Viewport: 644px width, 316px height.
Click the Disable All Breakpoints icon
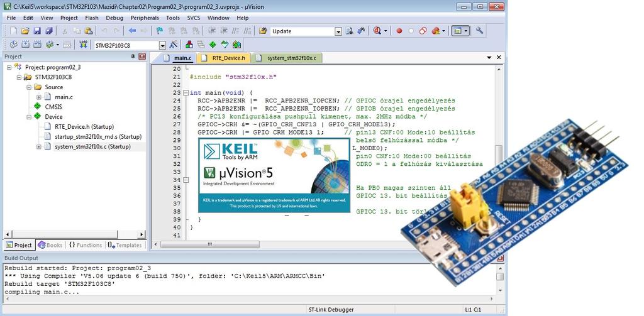[423, 31]
